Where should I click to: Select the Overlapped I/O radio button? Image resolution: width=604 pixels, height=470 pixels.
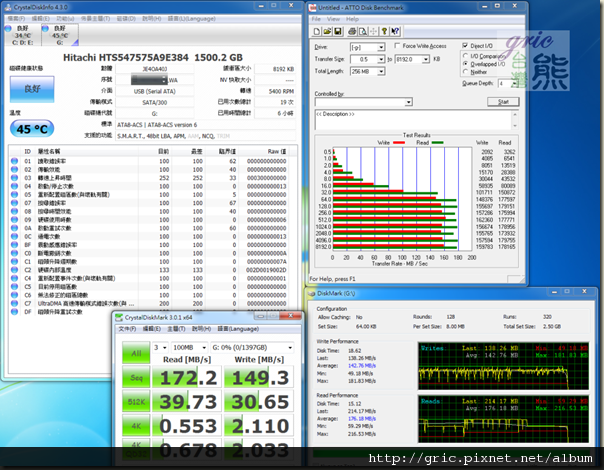tap(465, 64)
